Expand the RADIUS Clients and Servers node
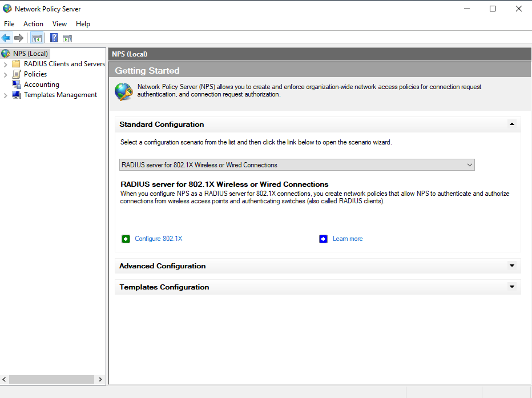The height and width of the screenshot is (398, 532). (5, 64)
